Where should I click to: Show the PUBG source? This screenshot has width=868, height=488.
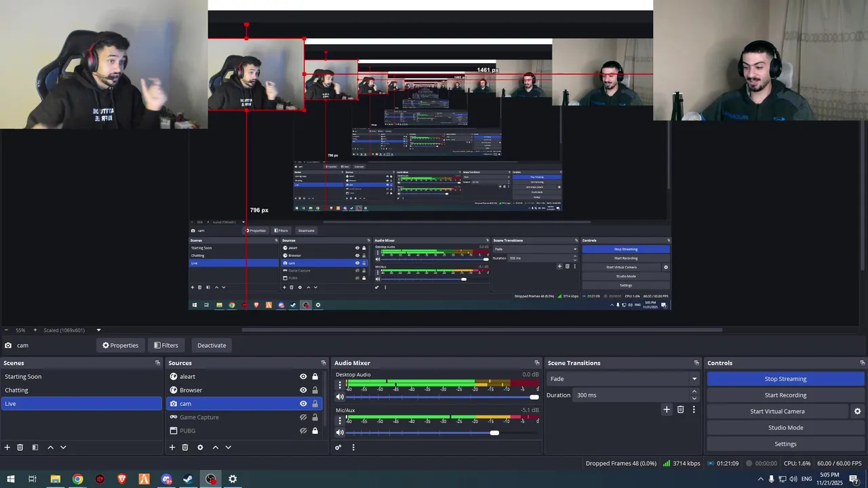coord(303,431)
